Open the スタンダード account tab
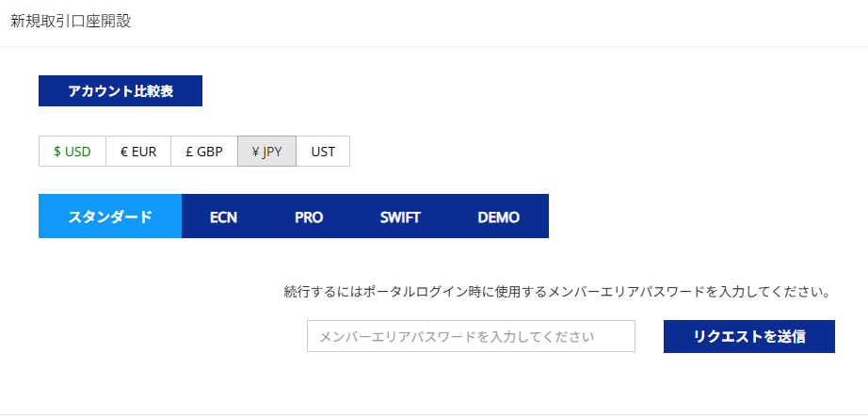Screen dimensions: 868x417 110,217
